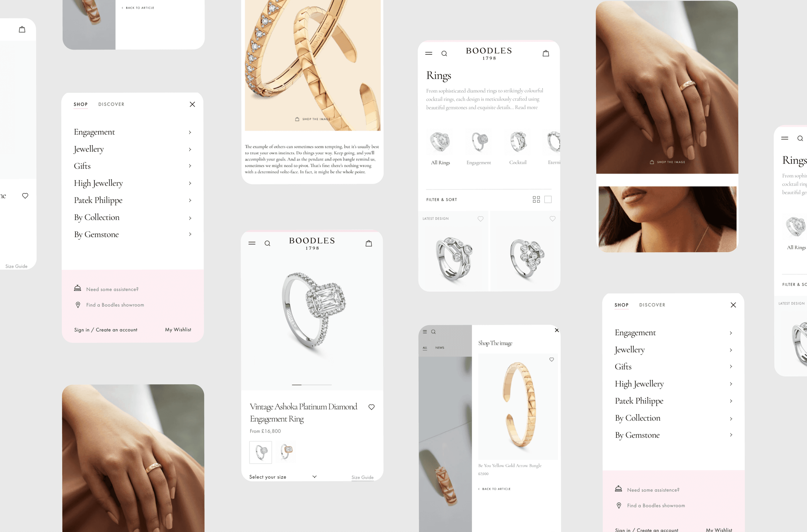The height and width of the screenshot is (532, 807).
Task: Click Sign in / Create an account link
Action: click(105, 330)
